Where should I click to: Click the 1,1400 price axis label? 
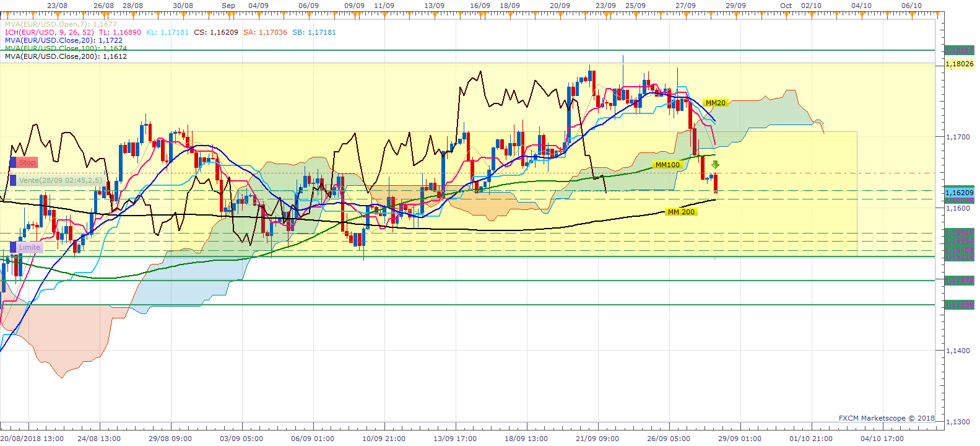coord(958,351)
